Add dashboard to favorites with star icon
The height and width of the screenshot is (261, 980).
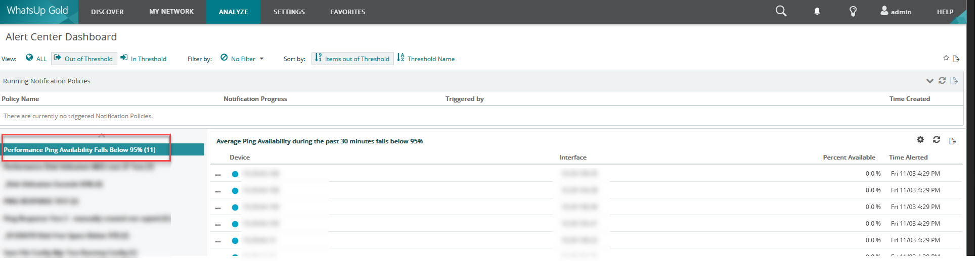[x=946, y=58]
